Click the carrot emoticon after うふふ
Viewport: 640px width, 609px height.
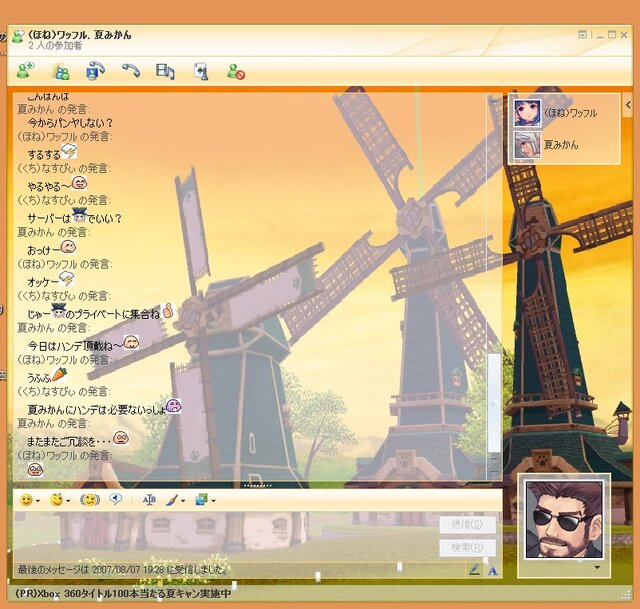pyautogui.click(x=59, y=374)
